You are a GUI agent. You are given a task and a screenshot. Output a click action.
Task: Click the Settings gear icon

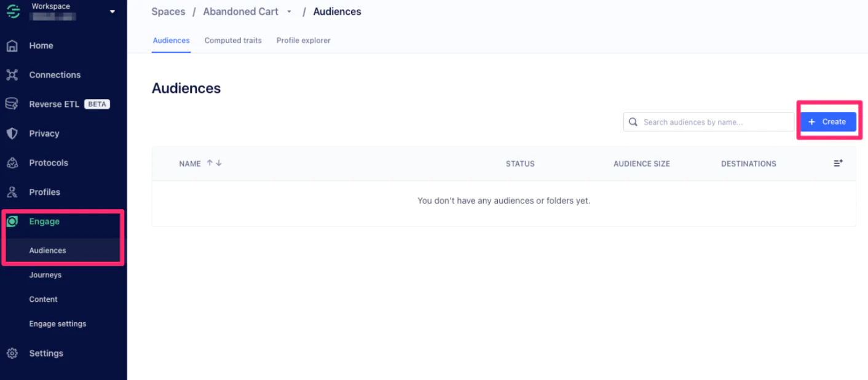point(12,354)
